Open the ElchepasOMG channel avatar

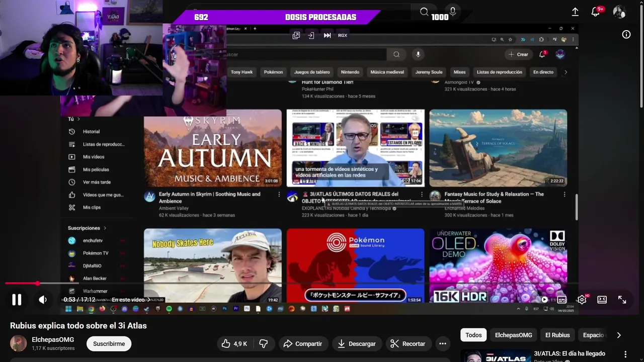[19, 343]
